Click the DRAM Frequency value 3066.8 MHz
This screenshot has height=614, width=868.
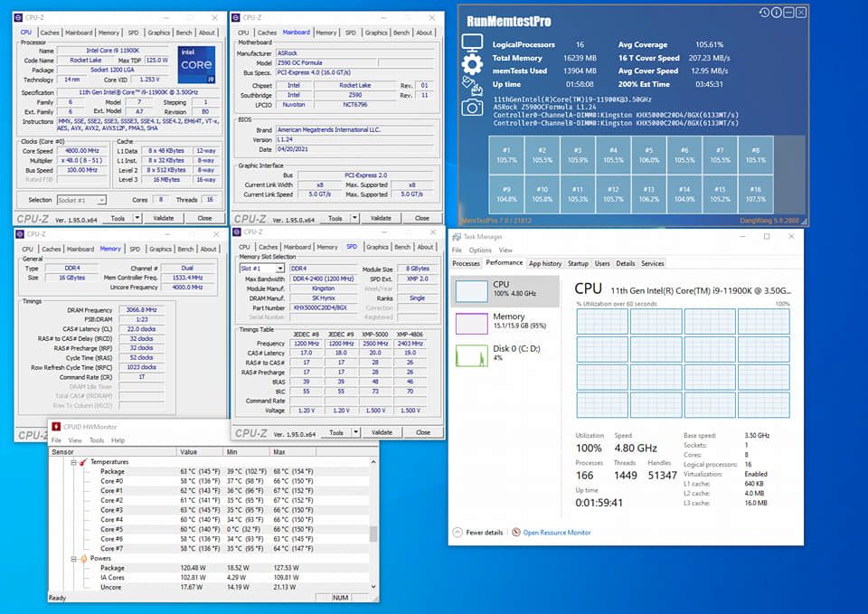click(x=141, y=310)
